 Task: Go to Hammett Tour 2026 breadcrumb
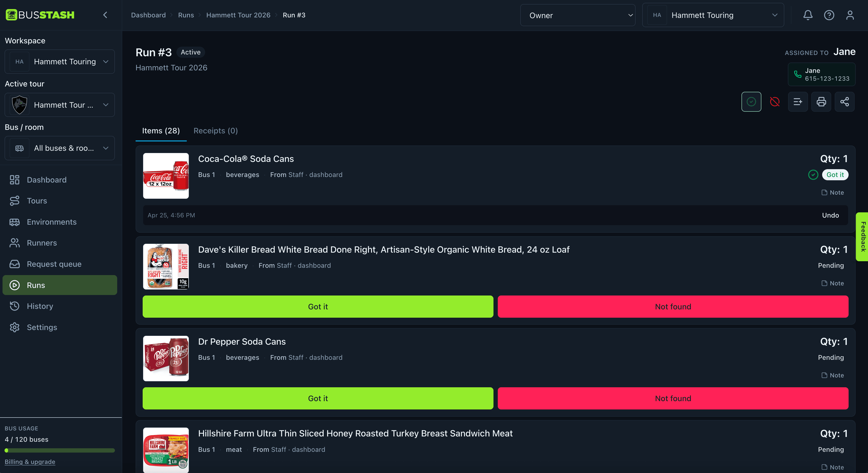click(x=238, y=15)
